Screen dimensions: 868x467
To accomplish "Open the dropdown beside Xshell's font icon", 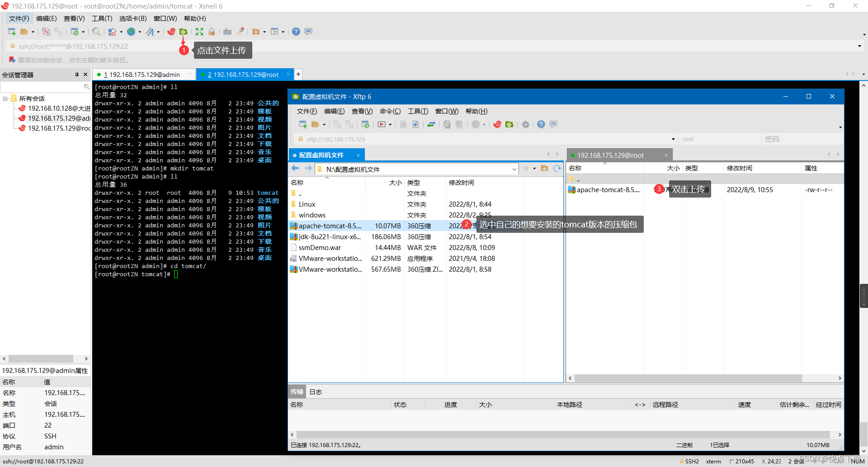I will 158,32.
